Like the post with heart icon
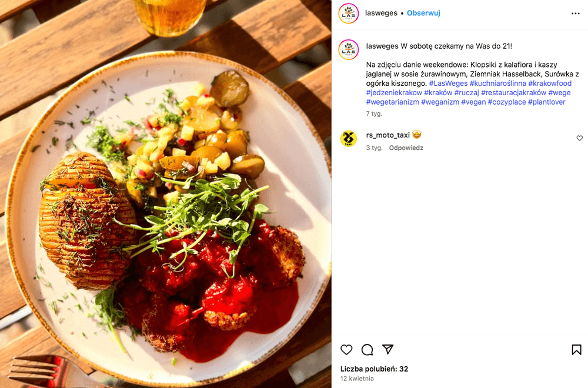Viewport: 588px width, 388px height. [x=346, y=350]
